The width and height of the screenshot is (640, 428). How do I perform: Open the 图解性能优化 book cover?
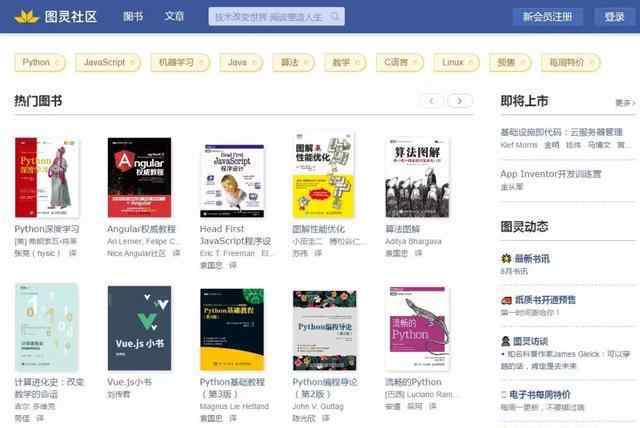click(324, 175)
